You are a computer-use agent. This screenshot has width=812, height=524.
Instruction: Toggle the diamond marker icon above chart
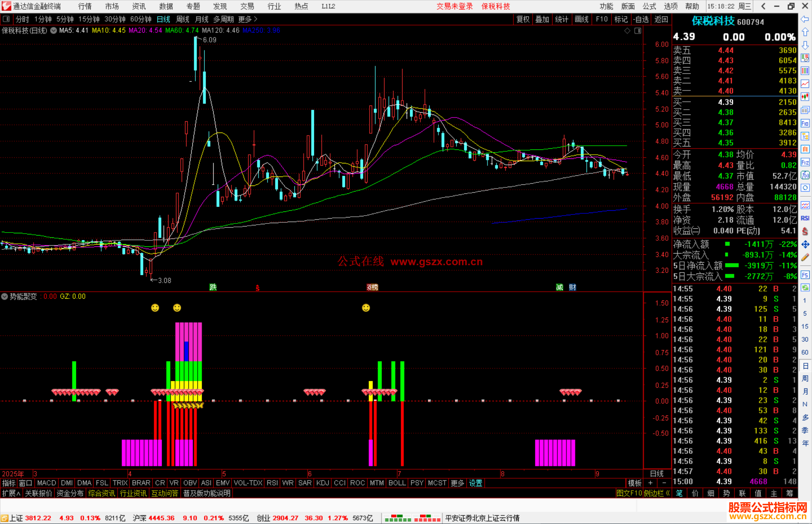coord(627,31)
